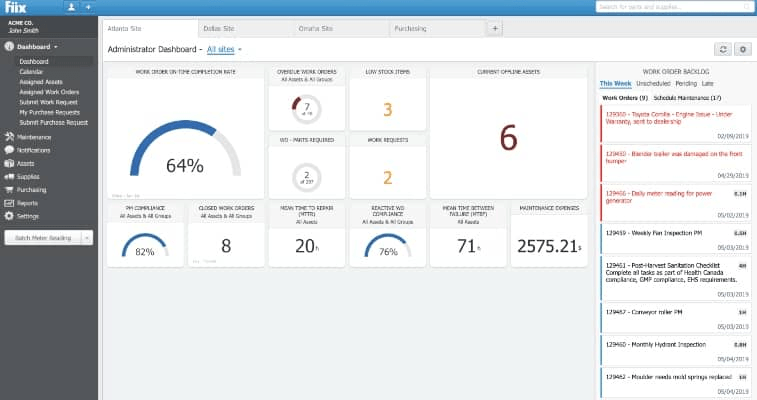Show the Schedule Maintenance (17) list

coord(687,98)
